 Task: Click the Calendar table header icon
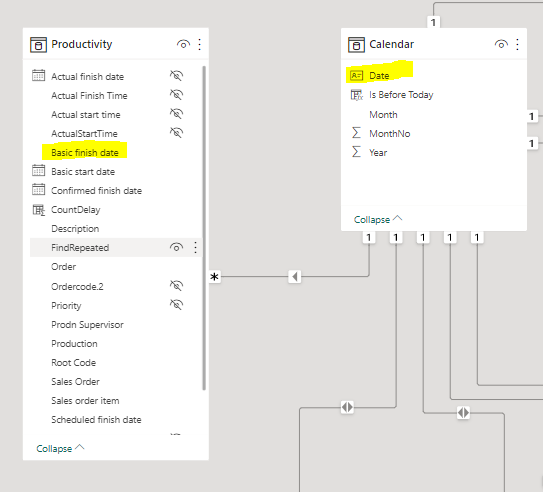click(x=356, y=45)
